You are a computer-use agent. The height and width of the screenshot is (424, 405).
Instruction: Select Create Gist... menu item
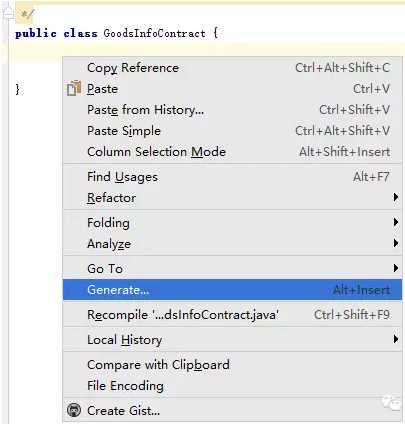point(232,410)
